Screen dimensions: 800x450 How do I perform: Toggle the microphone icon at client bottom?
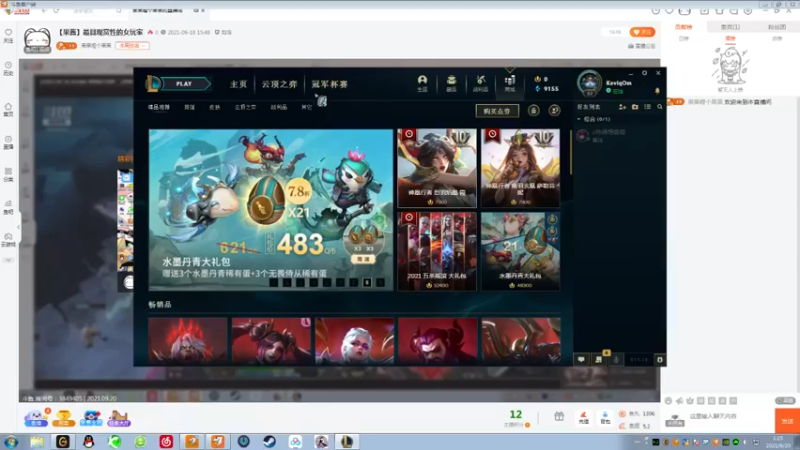click(x=616, y=360)
